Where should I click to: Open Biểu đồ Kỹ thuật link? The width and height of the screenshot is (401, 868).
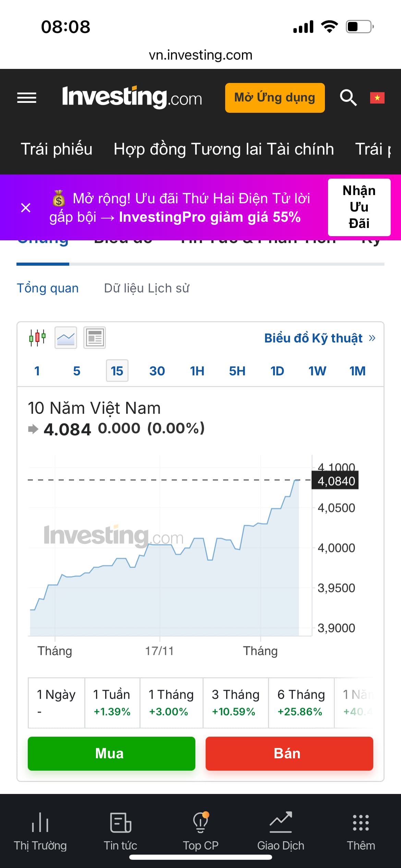(319, 338)
